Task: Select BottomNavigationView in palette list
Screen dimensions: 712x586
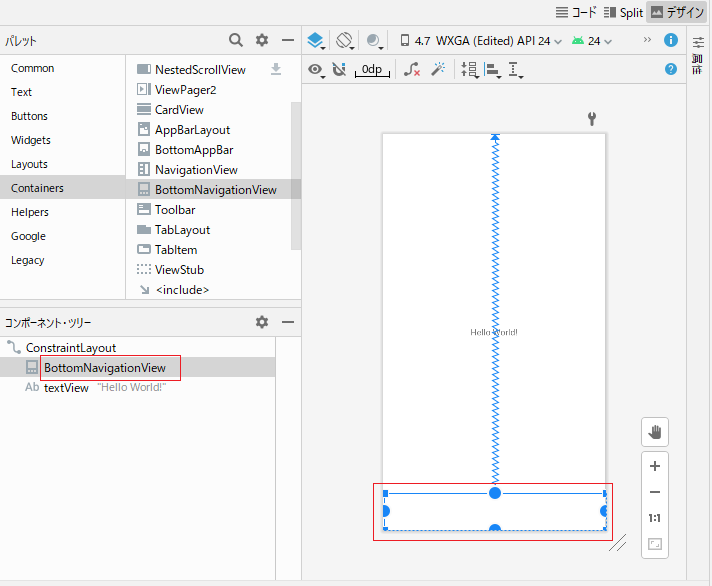Action: coord(213,190)
